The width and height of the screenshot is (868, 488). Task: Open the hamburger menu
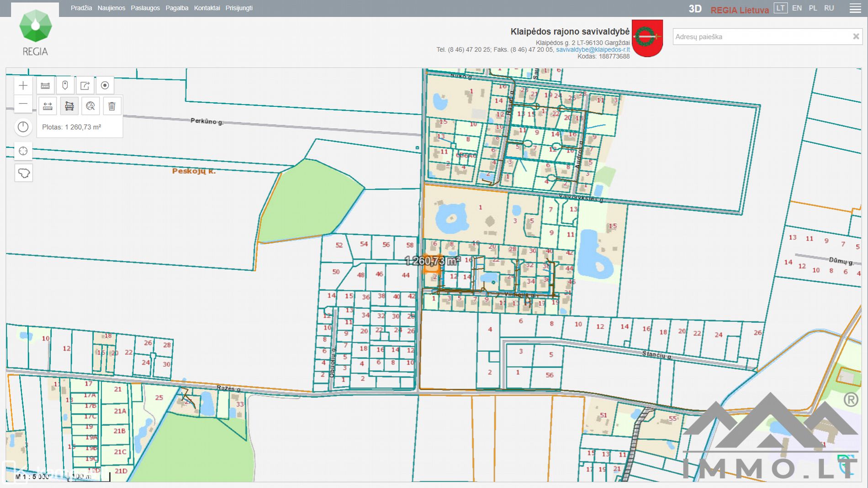[x=855, y=9]
